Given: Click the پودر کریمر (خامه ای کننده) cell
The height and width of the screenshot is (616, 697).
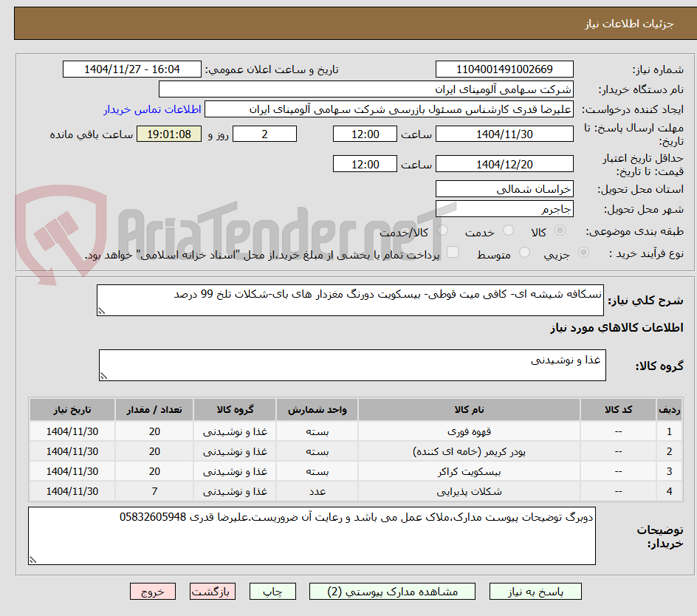Looking at the screenshot, I should (x=469, y=451).
